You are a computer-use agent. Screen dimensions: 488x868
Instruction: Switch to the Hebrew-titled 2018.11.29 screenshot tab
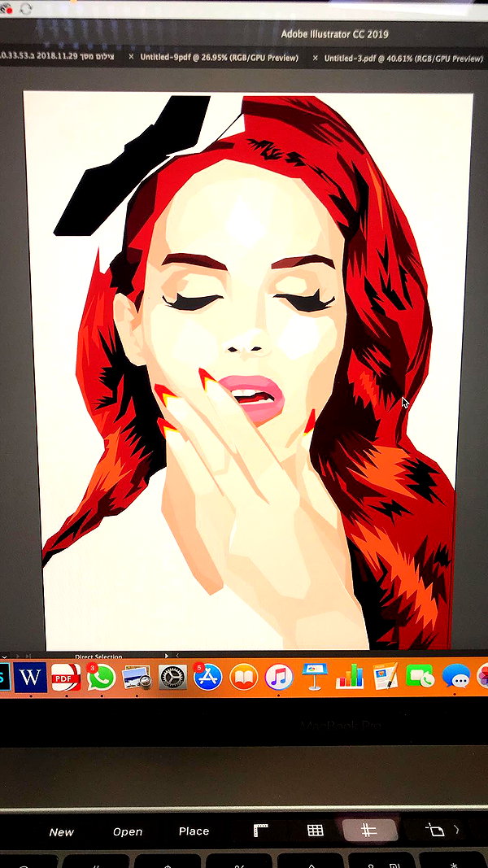pos(58,57)
